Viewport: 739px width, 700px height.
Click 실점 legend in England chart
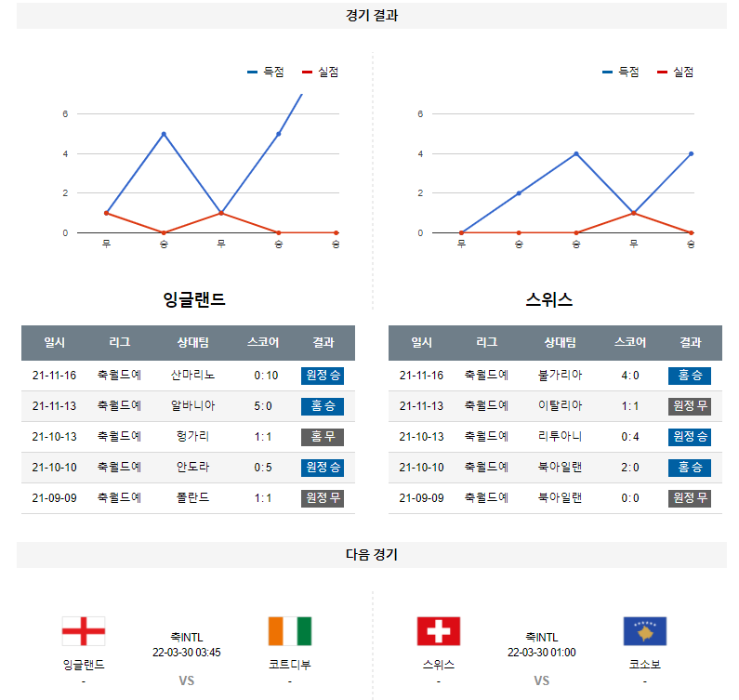(321, 73)
